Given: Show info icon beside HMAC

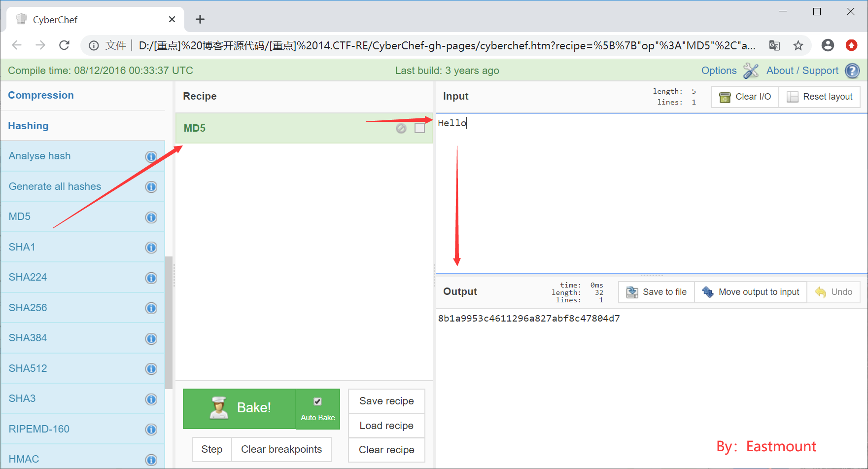Looking at the screenshot, I should [151, 460].
